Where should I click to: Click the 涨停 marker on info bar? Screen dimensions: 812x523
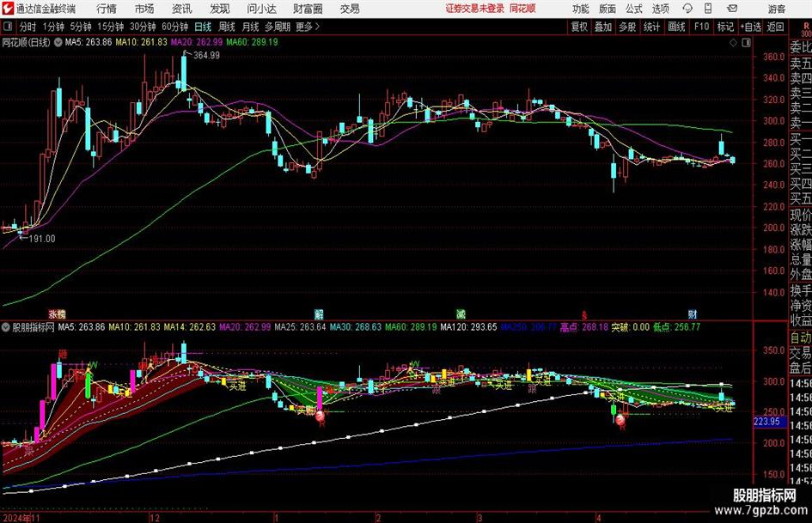(x=57, y=313)
